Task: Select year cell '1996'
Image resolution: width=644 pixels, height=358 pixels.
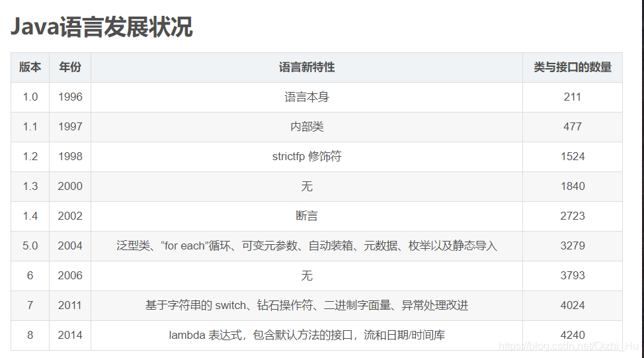Action: 70,97
